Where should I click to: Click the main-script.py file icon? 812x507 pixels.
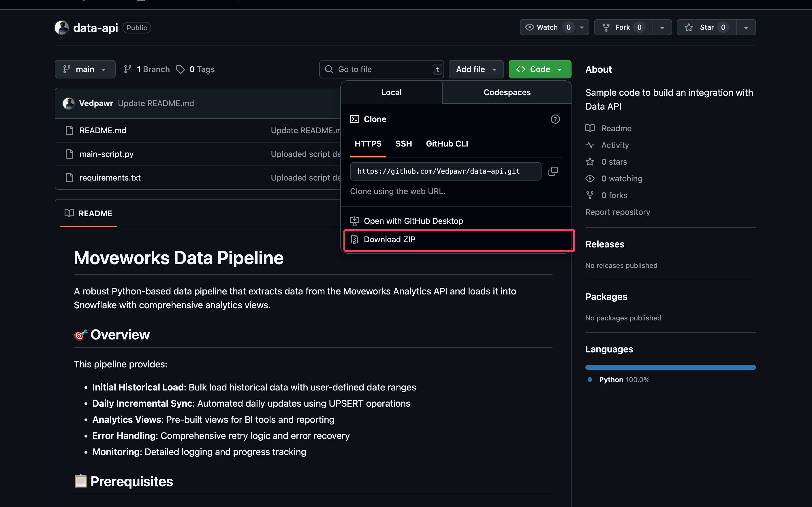69,154
